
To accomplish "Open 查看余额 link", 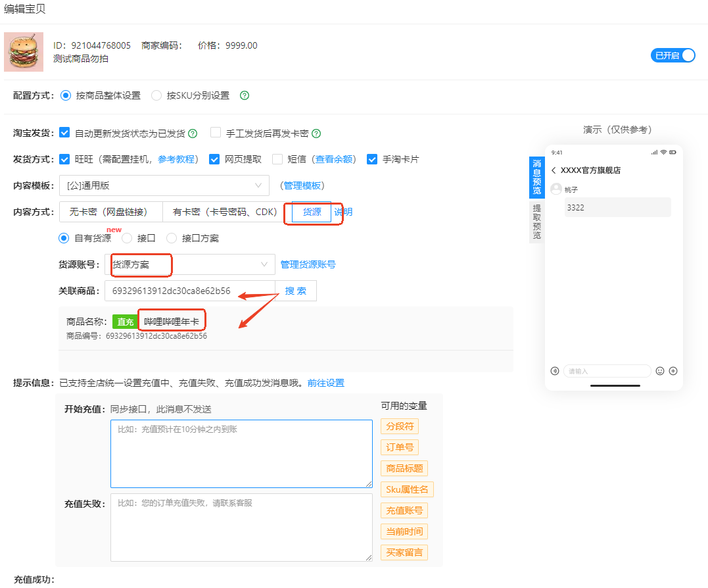I will [x=334, y=159].
